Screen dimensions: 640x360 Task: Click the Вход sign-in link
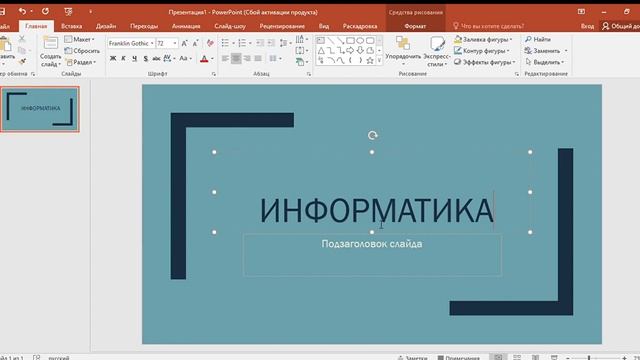click(x=587, y=26)
